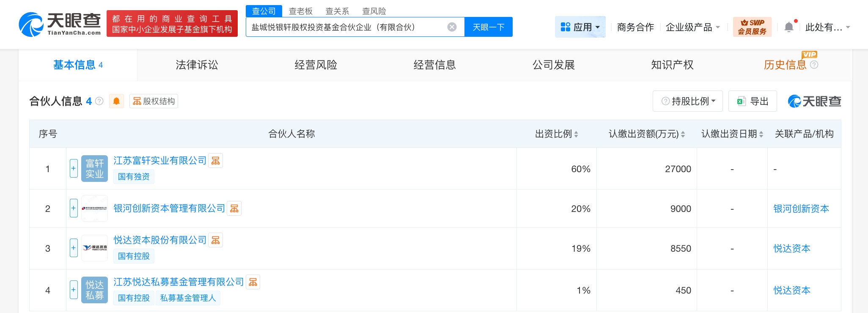Click equity chart icon beside 江苏悦达私募基金管理有限公司
868x313 pixels.
[253, 282]
